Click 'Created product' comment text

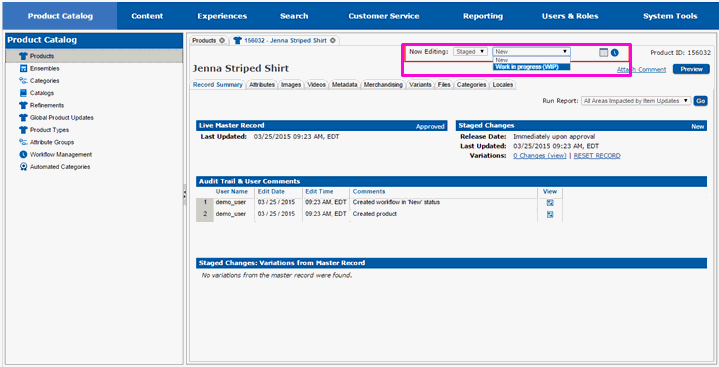coord(375,214)
